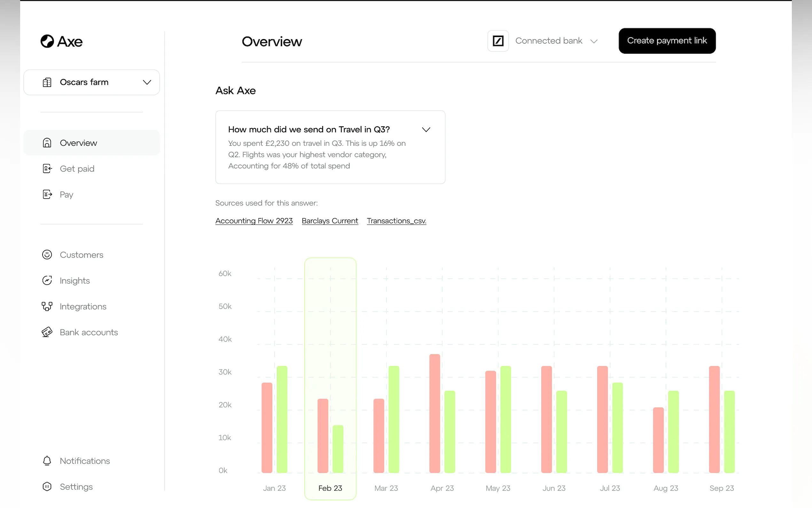Click the connected bank logo icon
812x508 pixels.
point(498,41)
